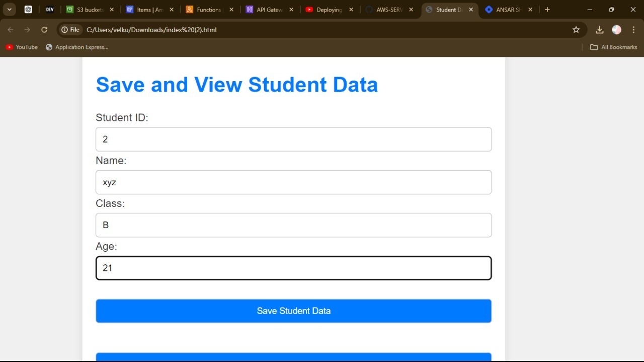Switch to the Functions tab
644x362 pixels.
210,10
